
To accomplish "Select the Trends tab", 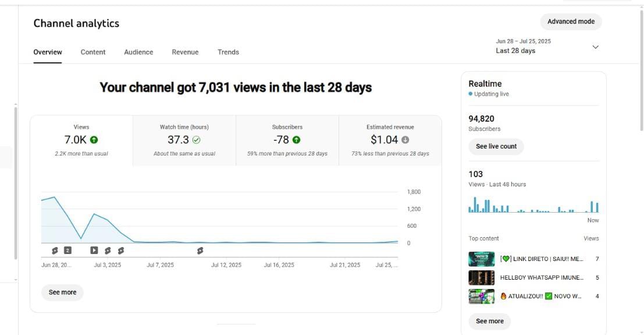I will (228, 52).
